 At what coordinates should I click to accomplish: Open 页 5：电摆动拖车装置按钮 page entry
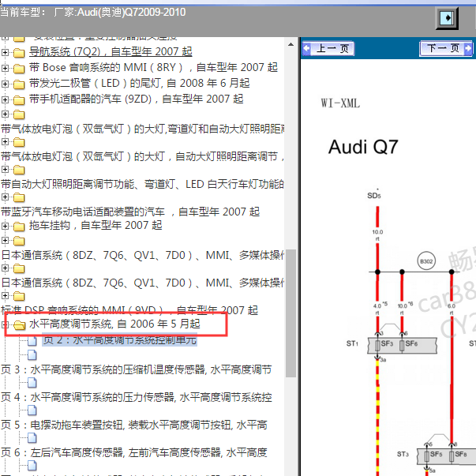tap(134, 425)
